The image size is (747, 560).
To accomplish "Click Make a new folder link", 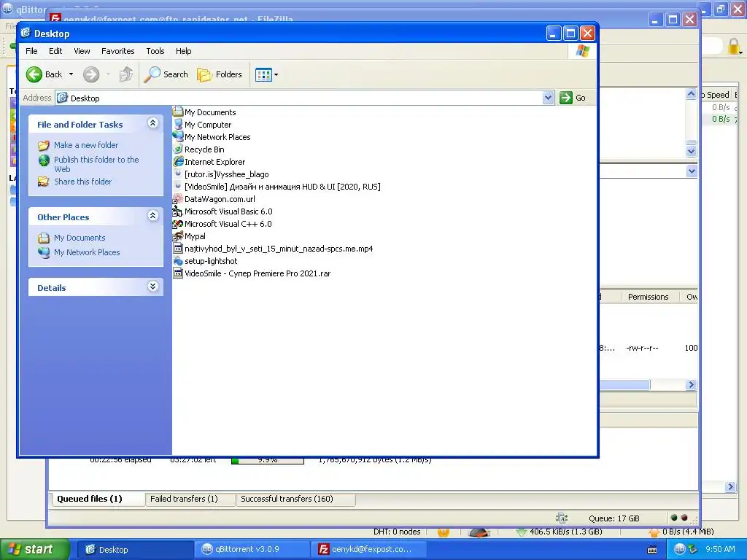I will [86, 145].
